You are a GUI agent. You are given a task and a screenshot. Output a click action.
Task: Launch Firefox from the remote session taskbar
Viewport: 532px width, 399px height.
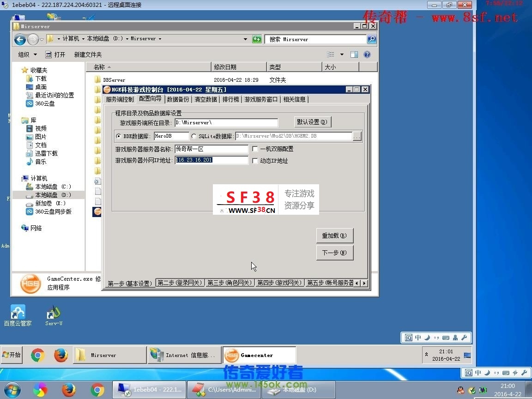[x=61, y=355]
